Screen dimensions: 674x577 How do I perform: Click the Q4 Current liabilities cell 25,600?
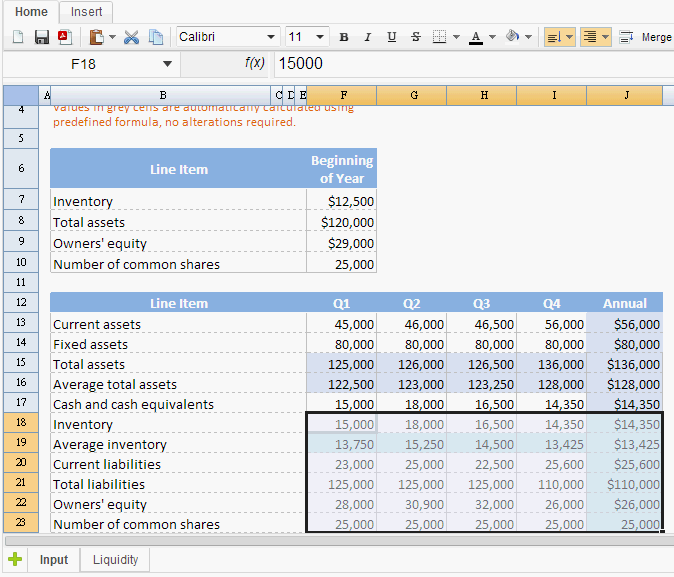point(552,464)
